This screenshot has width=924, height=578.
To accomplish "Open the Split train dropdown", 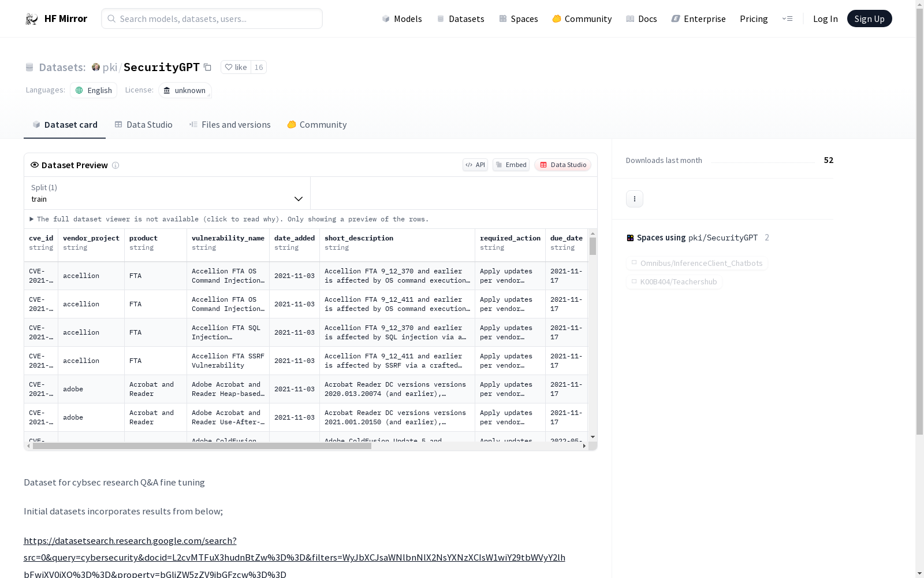I will tap(167, 193).
